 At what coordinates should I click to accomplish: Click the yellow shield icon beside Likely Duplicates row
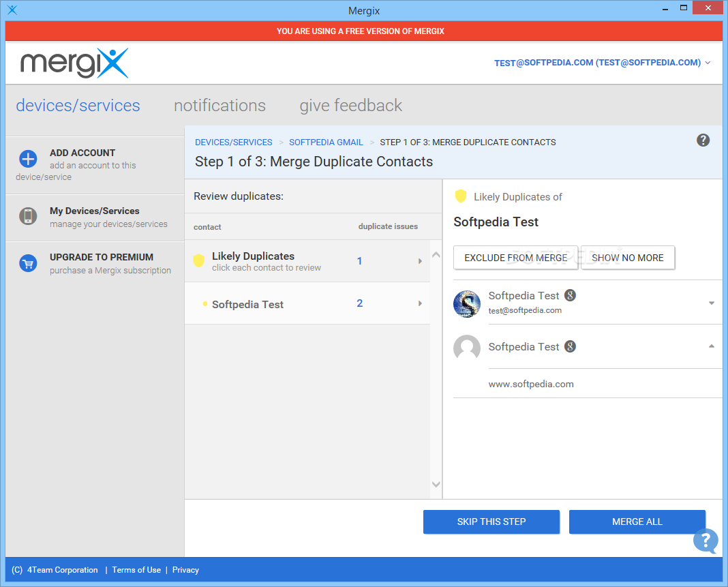(x=199, y=260)
